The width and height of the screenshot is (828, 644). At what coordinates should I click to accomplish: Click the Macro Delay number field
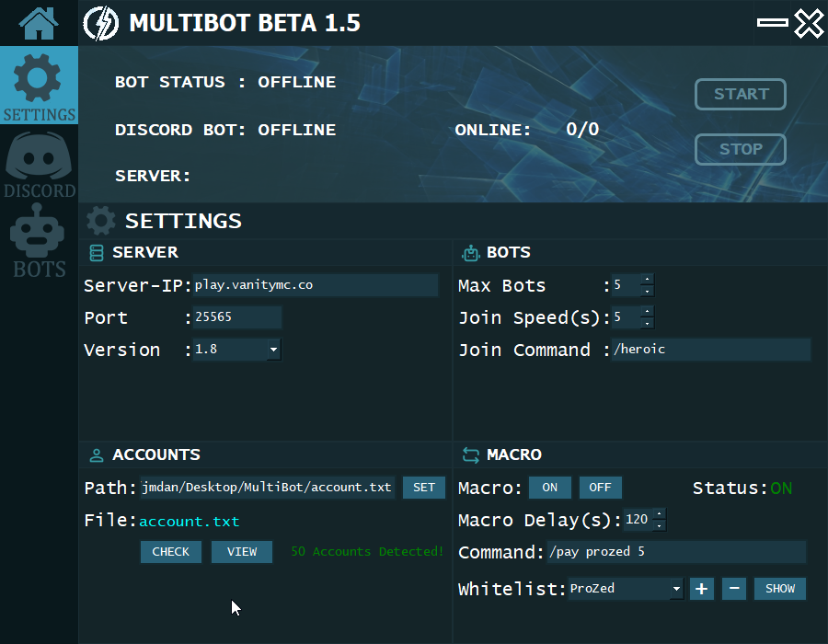(638, 520)
